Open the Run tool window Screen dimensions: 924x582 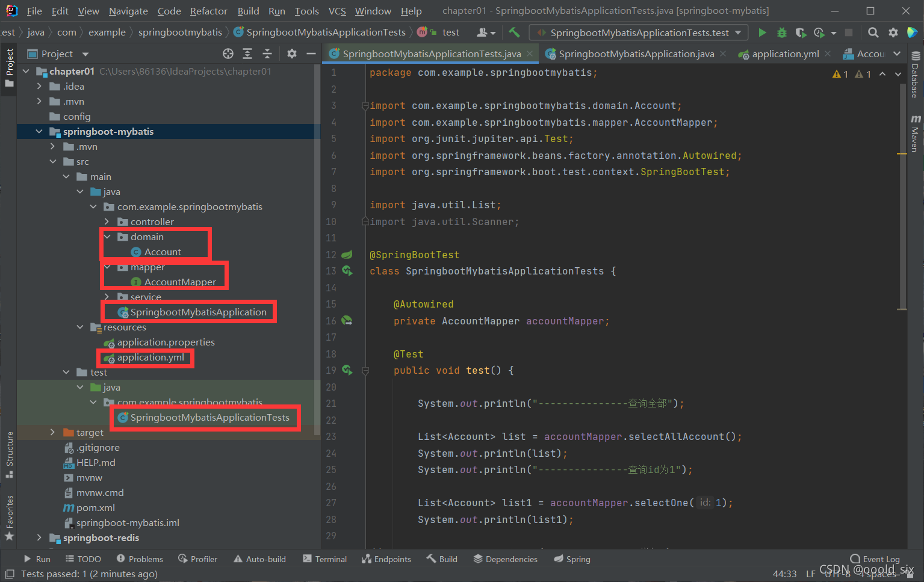[37, 559]
